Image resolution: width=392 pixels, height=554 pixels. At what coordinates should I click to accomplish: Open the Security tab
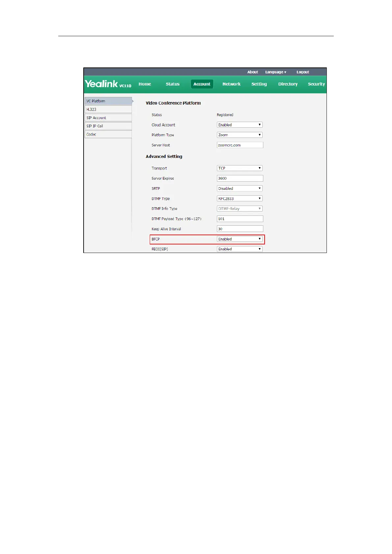click(x=316, y=84)
